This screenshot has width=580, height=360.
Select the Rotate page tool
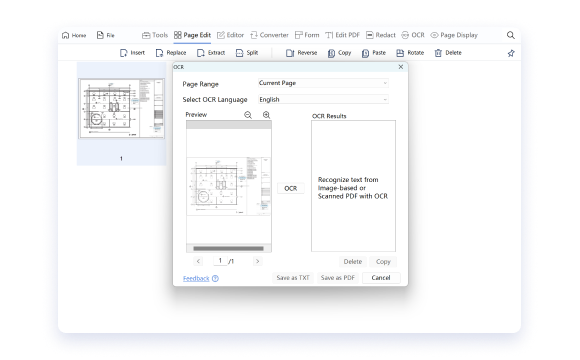[410, 53]
